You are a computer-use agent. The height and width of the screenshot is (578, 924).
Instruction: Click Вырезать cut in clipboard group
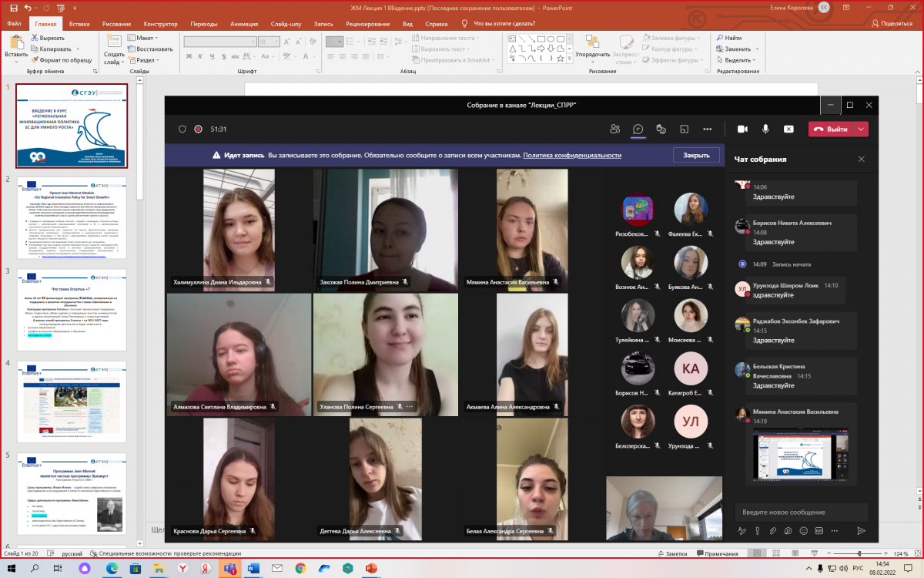click(46, 38)
